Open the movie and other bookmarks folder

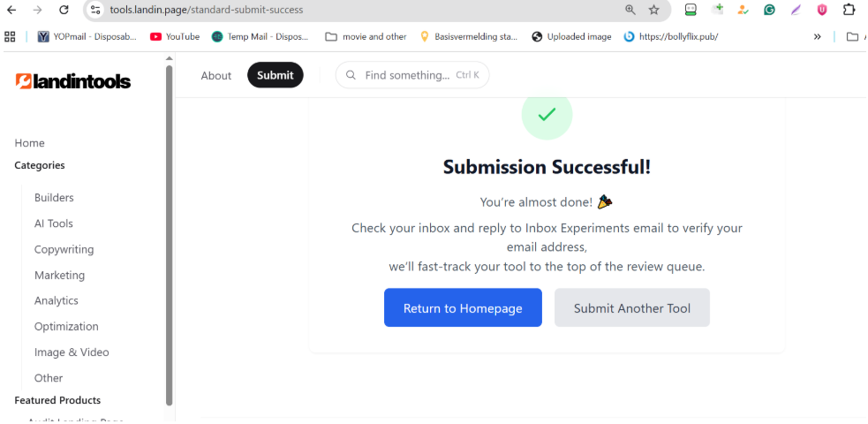366,36
